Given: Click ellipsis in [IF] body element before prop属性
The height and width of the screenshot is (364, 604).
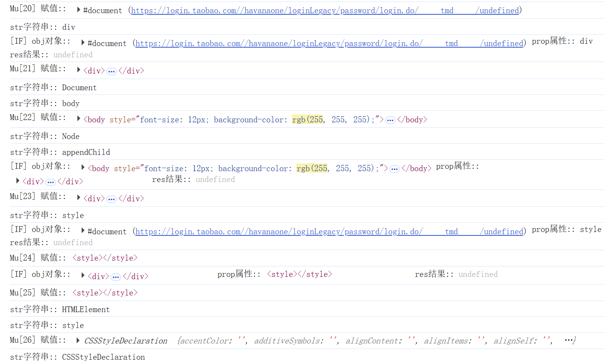Looking at the screenshot, I should pyautogui.click(x=395, y=169).
